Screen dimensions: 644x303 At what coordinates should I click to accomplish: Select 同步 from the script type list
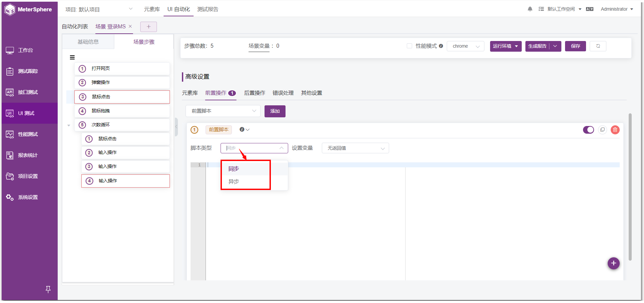click(254, 169)
